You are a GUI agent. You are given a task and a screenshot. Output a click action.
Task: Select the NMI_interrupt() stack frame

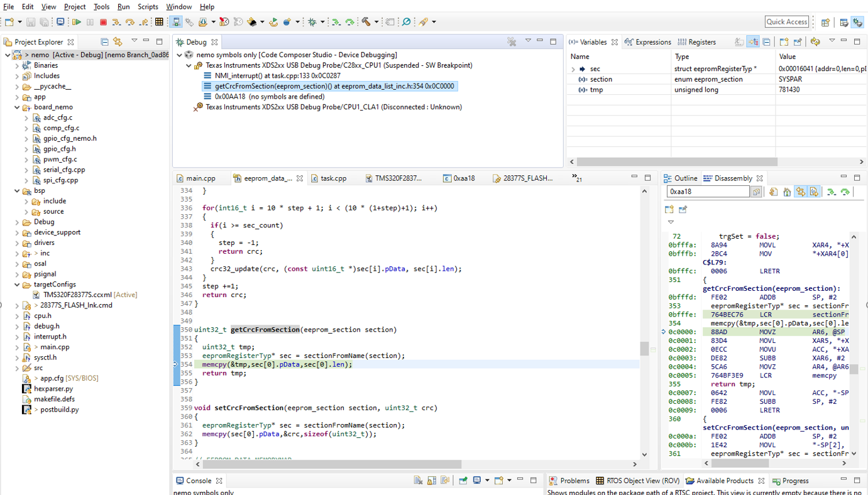pyautogui.click(x=277, y=75)
